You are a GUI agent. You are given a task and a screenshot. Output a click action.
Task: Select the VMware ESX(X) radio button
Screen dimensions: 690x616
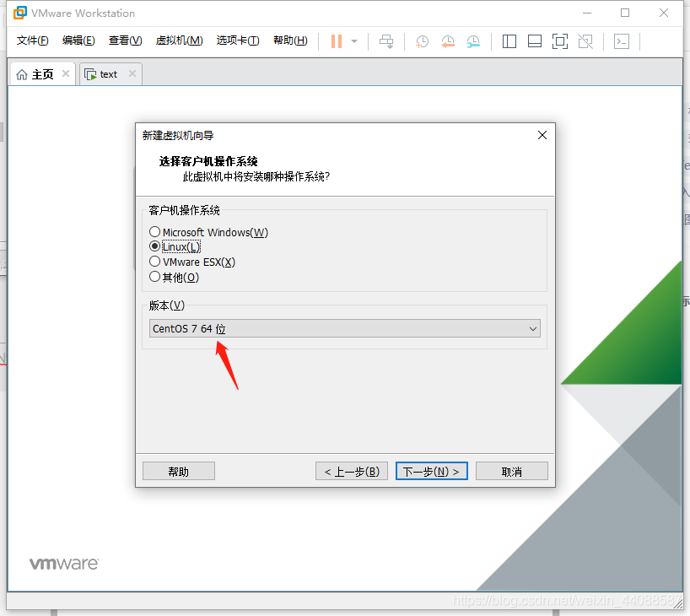point(154,262)
